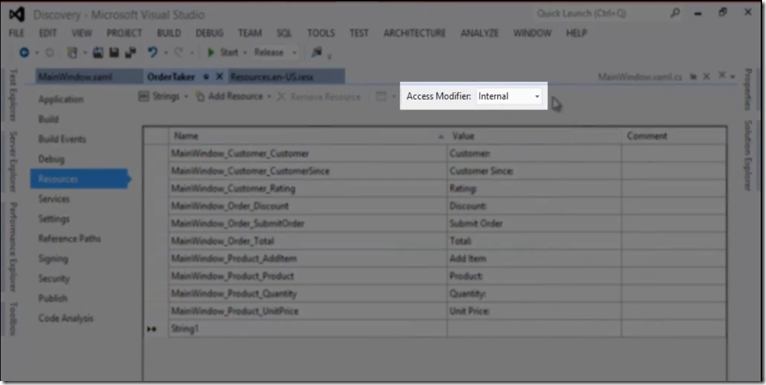766x385 pixels.
Task: Click the Save floppy disk icon
Action: point(114,52)
